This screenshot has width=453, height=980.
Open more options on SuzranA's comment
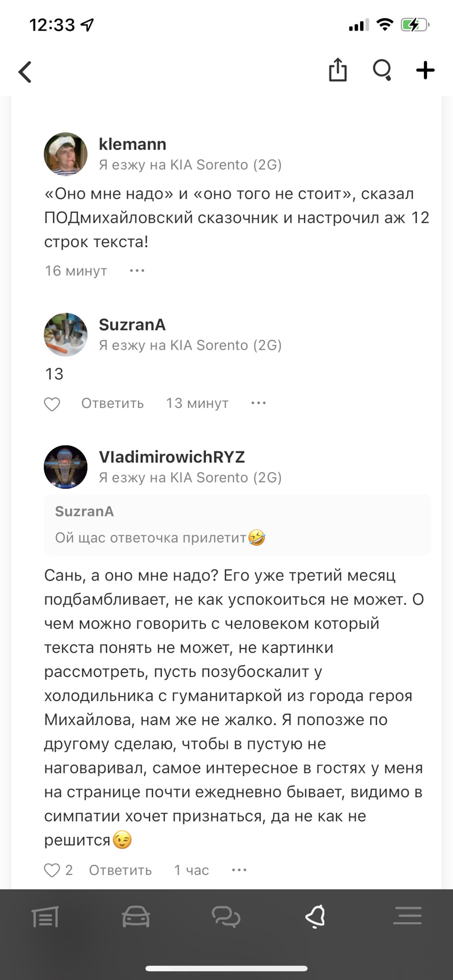[x=259, y=403]
